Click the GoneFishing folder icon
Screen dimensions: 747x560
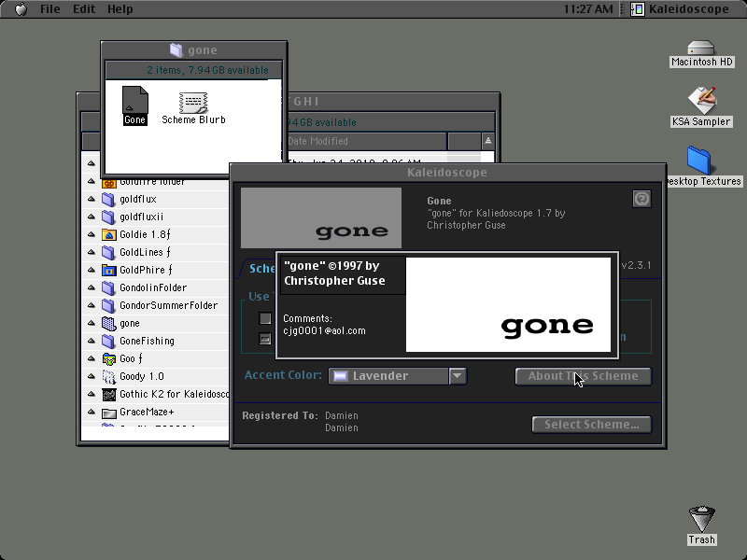(x=108, y=341)
